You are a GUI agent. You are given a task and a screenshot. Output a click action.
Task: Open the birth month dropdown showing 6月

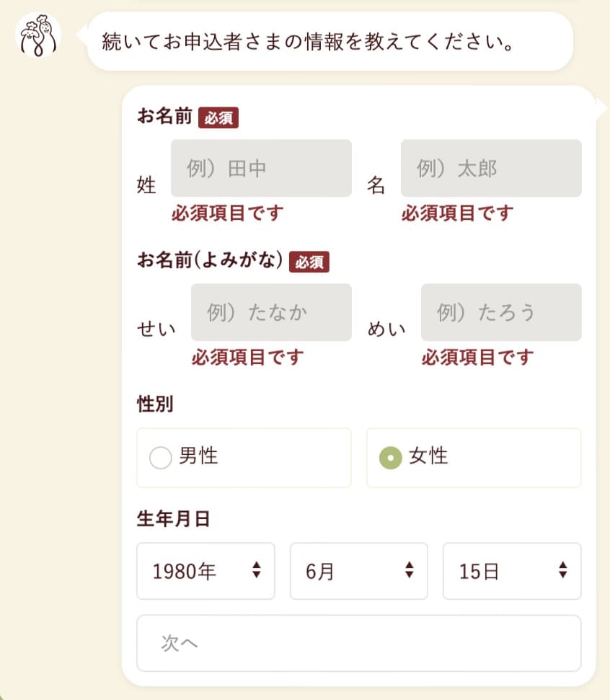pyautogui.click(x=358, y=571)
